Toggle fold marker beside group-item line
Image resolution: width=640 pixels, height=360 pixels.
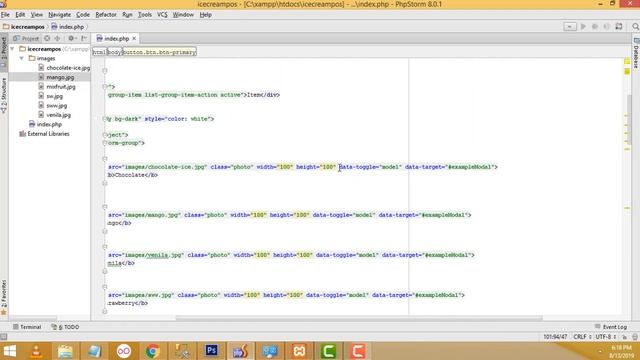pos(104,87)
